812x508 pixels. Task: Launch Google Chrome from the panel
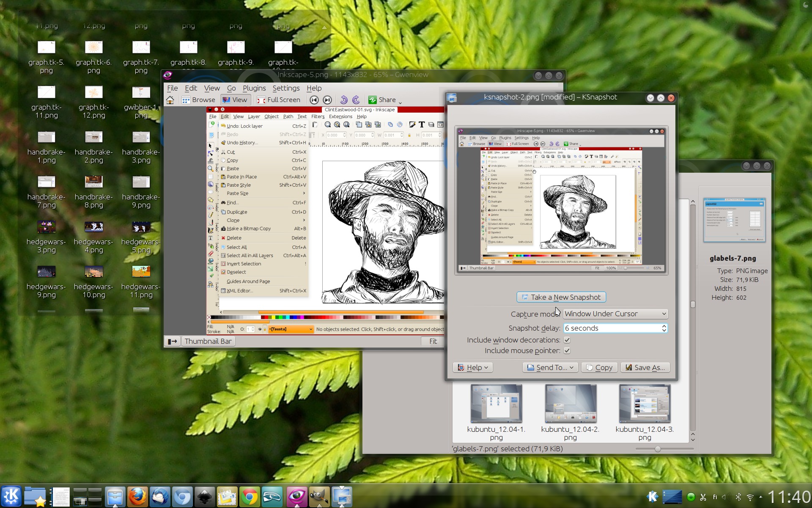[250, 497]
